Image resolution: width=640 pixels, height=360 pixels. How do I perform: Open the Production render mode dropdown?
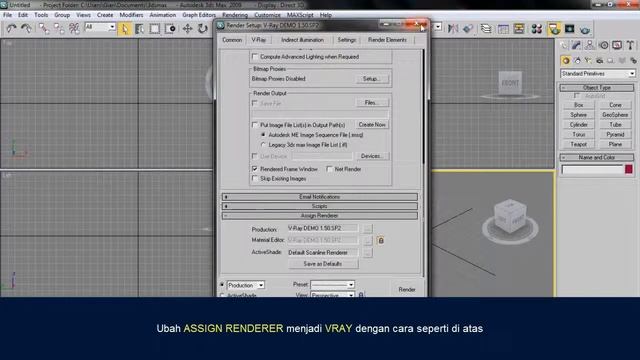coord(246,285)
